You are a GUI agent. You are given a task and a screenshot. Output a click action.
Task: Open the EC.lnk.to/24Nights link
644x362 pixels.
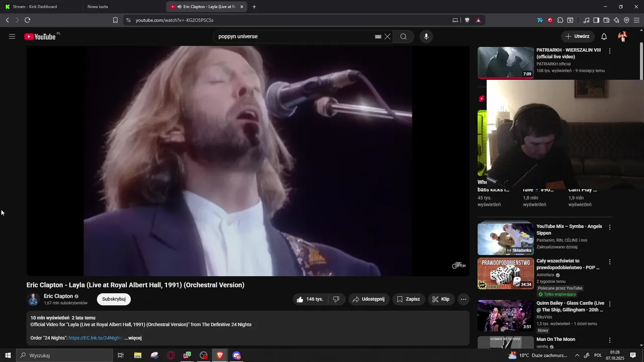pyautogui.click(x=96, y=338)
